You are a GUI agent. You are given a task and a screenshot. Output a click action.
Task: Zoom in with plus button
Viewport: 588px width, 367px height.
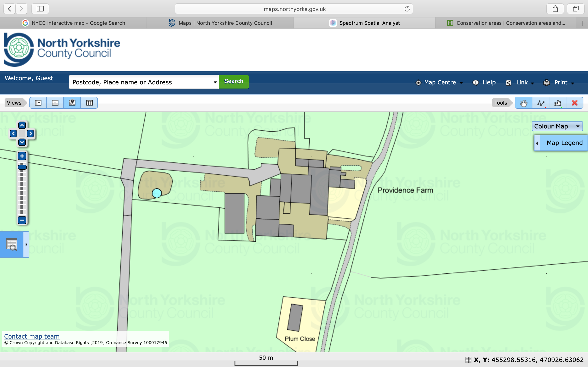22,156
